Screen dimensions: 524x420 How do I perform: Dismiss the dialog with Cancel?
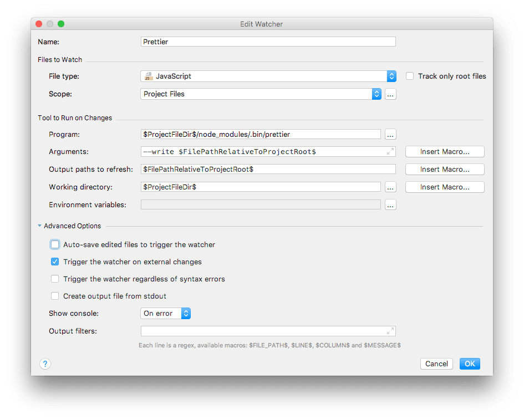[x=436, y=363]
